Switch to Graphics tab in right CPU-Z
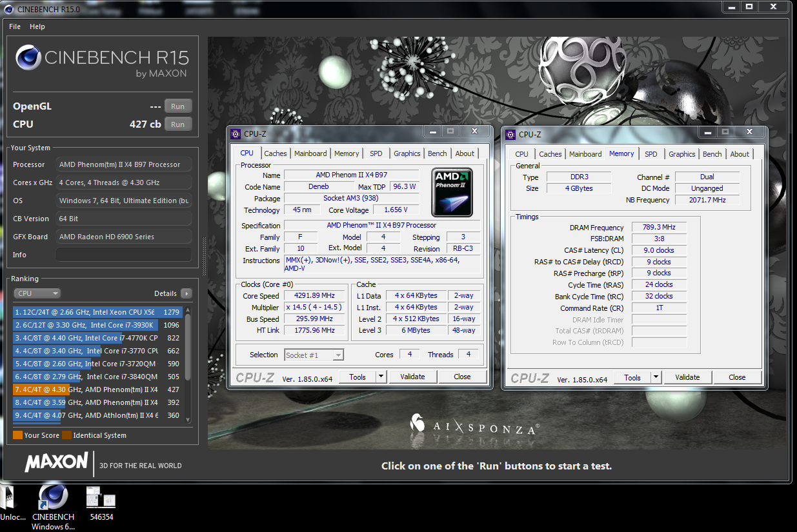Image resolution: width=797 pixels, height=532 pixels. coord(682,154)
